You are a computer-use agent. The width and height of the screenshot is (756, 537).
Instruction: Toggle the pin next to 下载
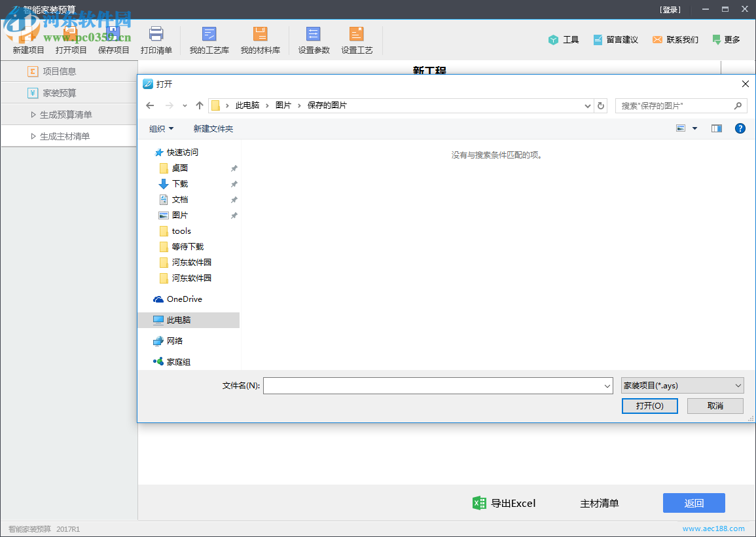(234, 184)
